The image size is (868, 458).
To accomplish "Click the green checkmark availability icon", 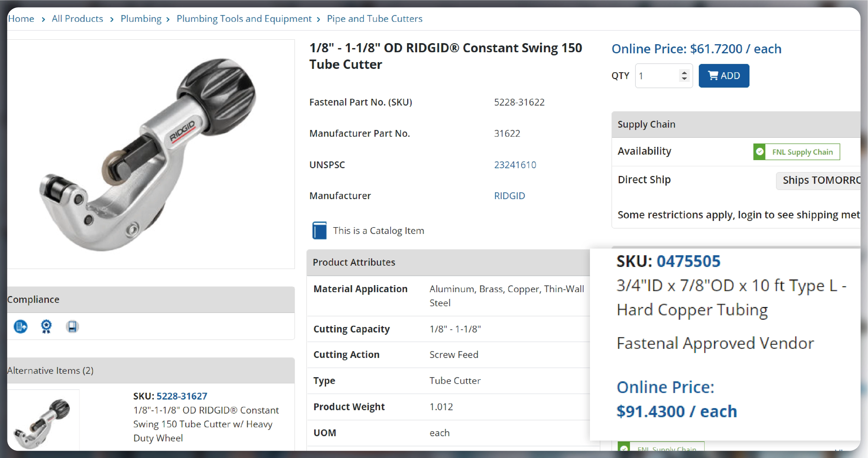I will [759, 152].
